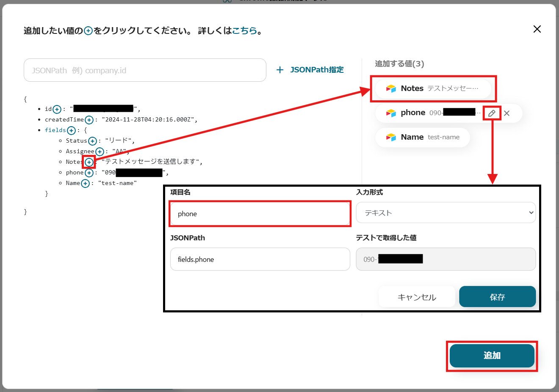Click the plus icon beside phone in JSON
This screenshot has width=559, height=392.
pyautogui.click(x=89, y=173)
